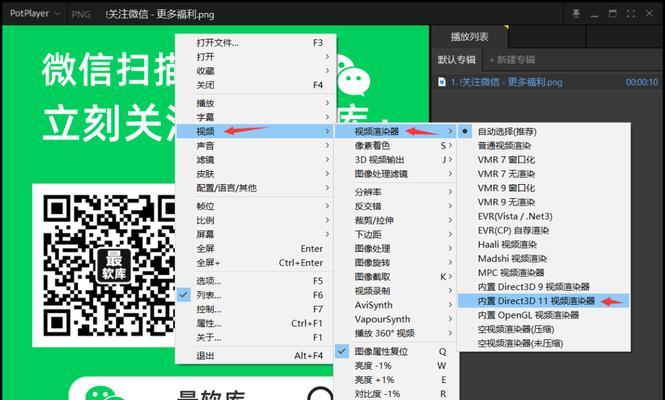The width and height of the screenshot is (665, 400).
Task: Open the 配置/语言/其他 submenu
Action: [256, 188]
